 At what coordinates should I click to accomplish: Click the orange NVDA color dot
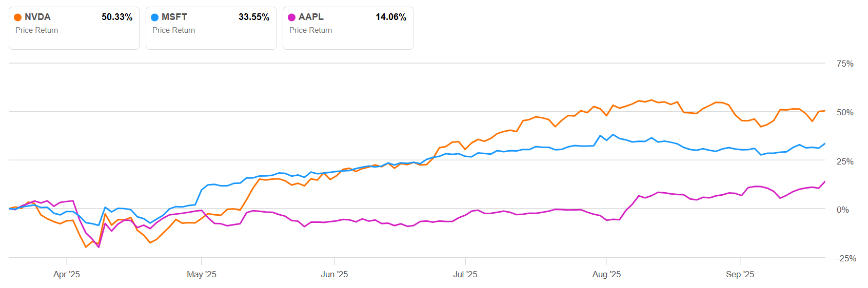click(18, 17)
